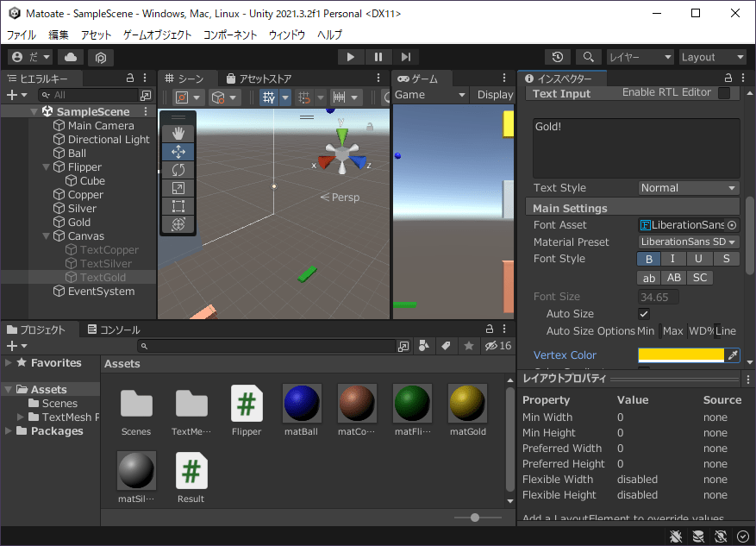Toggle lowercase 'ab' font style
Image resolution: width=756 pixels, height=546 pixels.
(649, 278)
